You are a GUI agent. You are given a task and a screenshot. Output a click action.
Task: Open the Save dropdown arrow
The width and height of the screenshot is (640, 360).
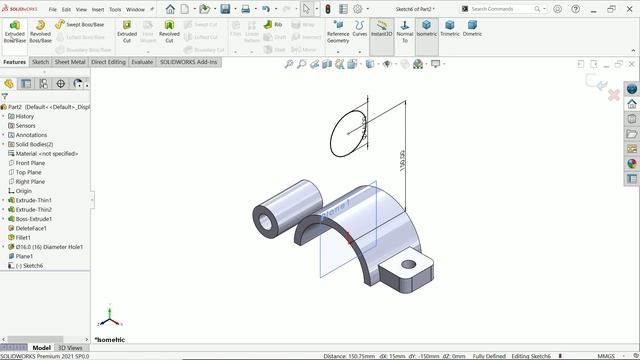(x=235, y=9)
